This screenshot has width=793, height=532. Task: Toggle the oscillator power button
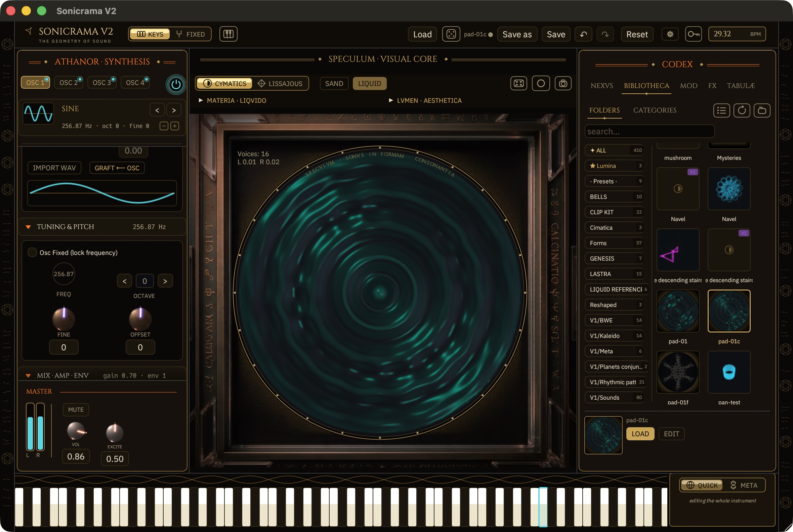[x=175, y=84]
